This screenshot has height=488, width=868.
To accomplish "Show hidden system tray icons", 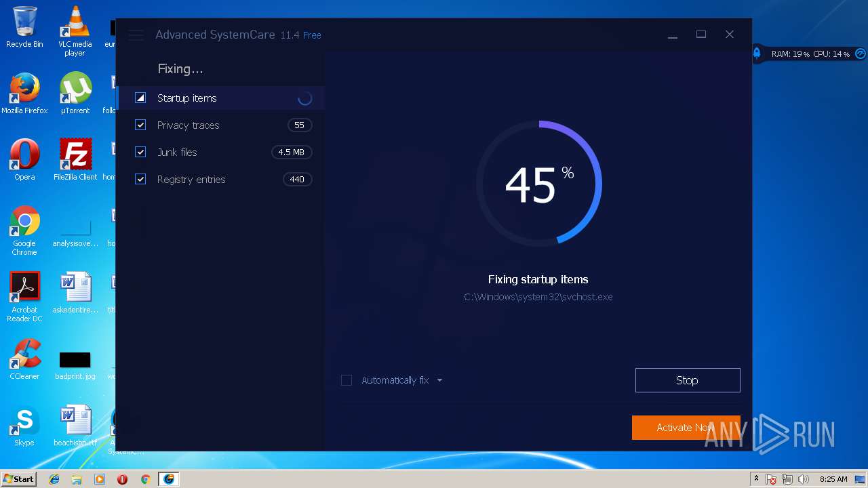I will coord(756,479).
